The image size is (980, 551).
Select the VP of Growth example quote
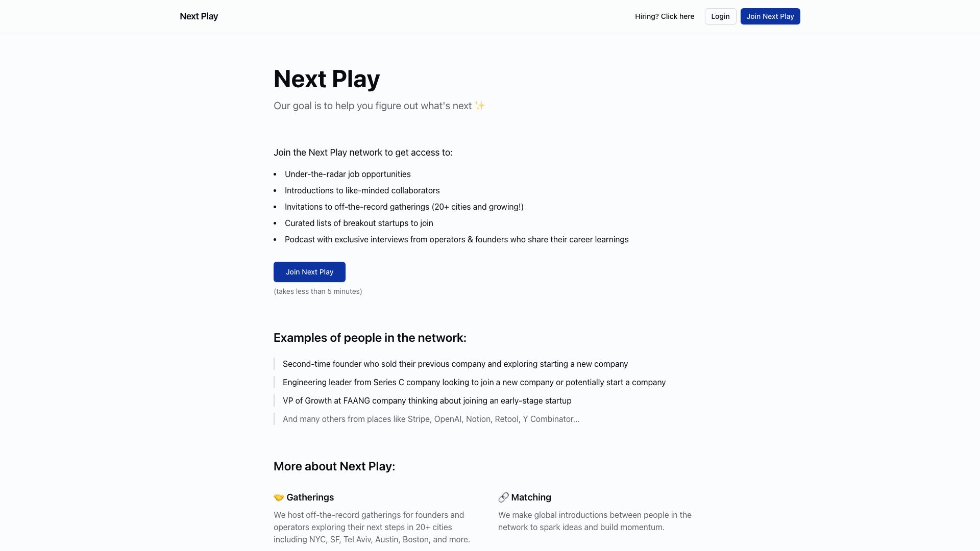pyautogui.click(x=427, y=400)
